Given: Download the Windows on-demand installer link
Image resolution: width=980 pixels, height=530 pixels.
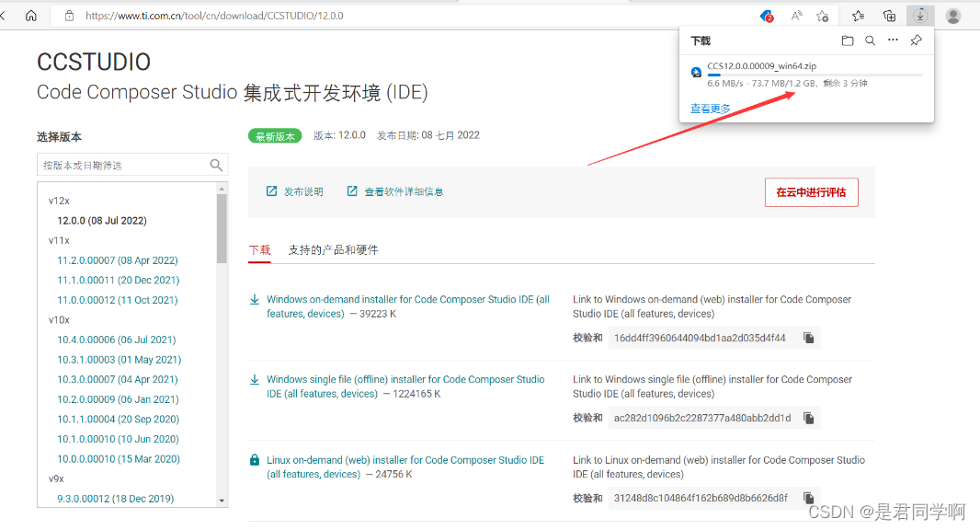Looking at the screenshot, I should pyautogui.click(x=407, y=306).
